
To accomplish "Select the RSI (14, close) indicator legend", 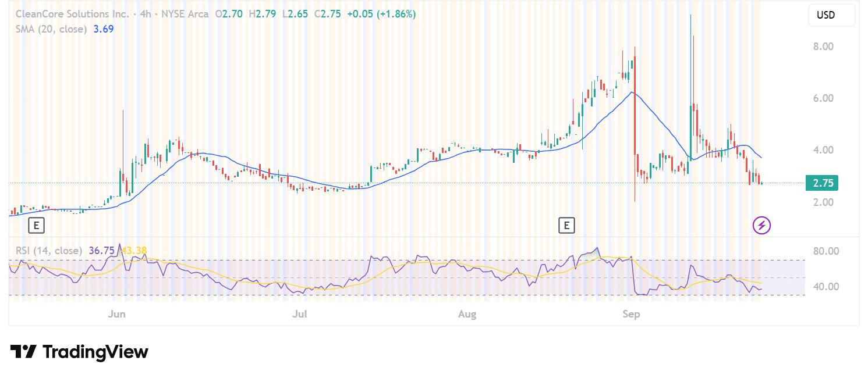I will point(49,251).
